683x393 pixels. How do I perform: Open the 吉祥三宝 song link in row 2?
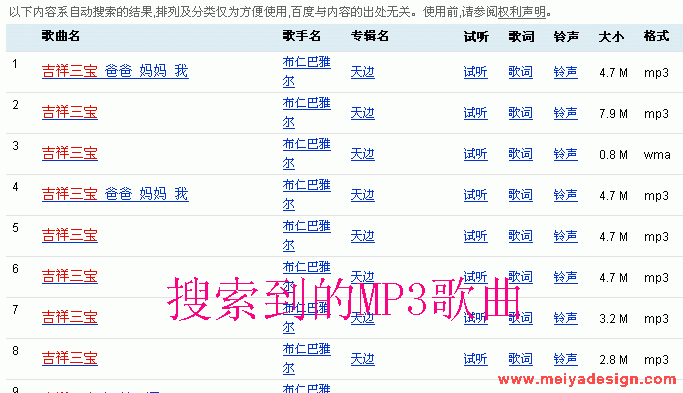tap(70, 112)
